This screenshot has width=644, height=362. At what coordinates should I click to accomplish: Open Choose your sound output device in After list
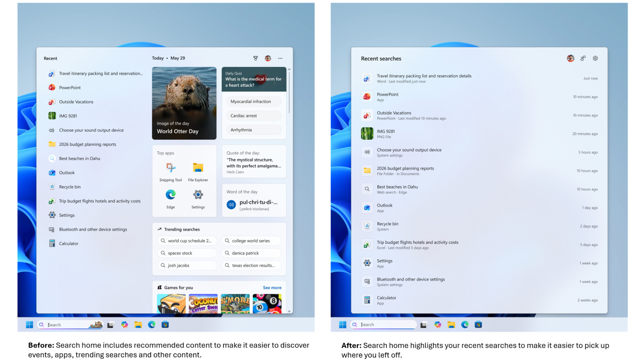(479, 152)
